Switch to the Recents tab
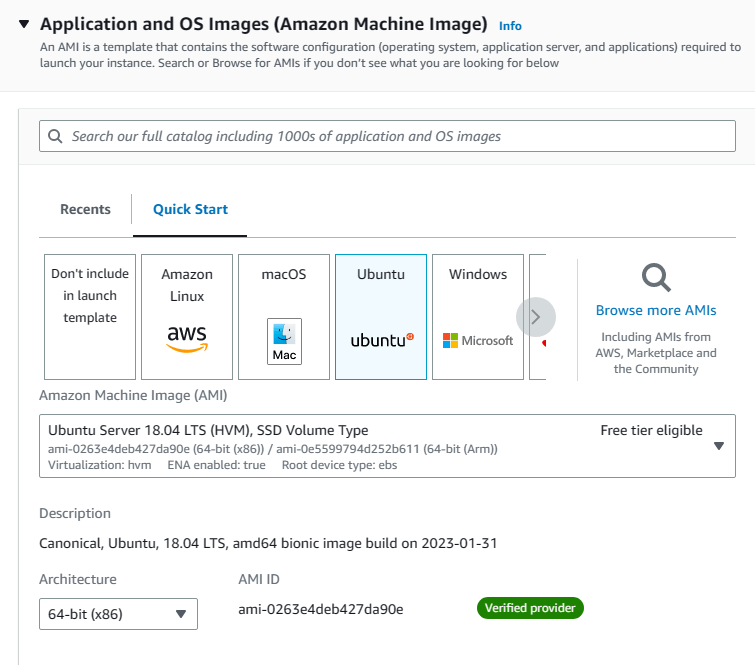Screen dimensions: 755x665 tap(85, 209)
